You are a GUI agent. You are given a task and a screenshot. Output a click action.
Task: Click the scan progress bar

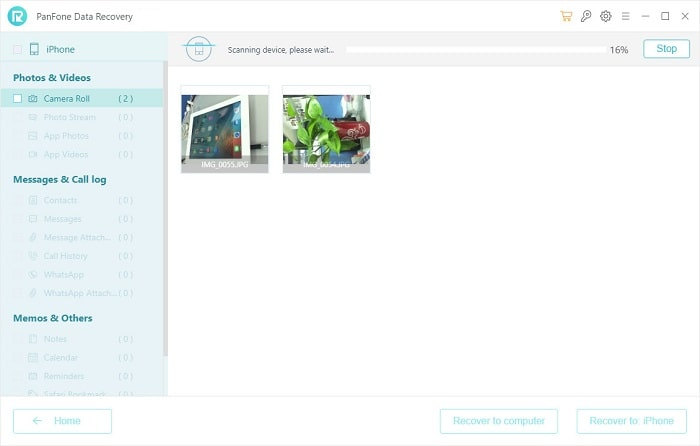(476, 50)
